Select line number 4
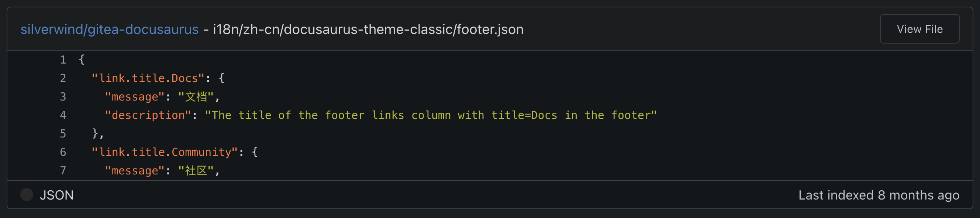This screenshot has height=218, width=980. pos(63,115)
